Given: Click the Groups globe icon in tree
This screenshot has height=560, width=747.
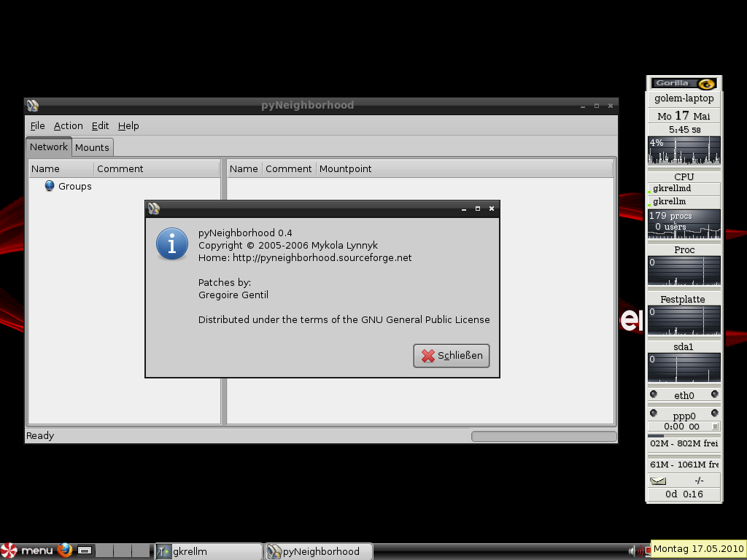Looking at the screenshot, I should [50, 186].
